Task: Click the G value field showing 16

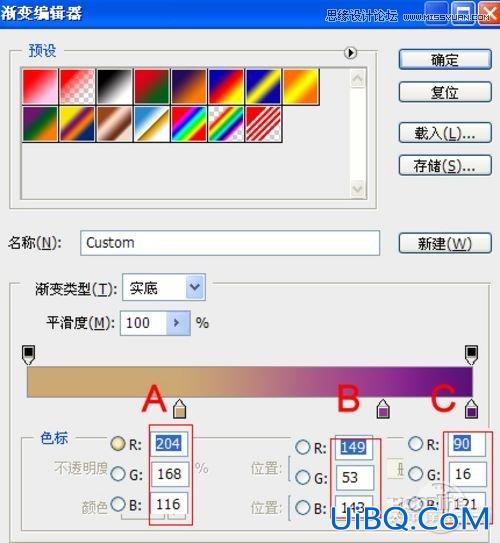Action: pyautogui.click(x=467, y=474)
